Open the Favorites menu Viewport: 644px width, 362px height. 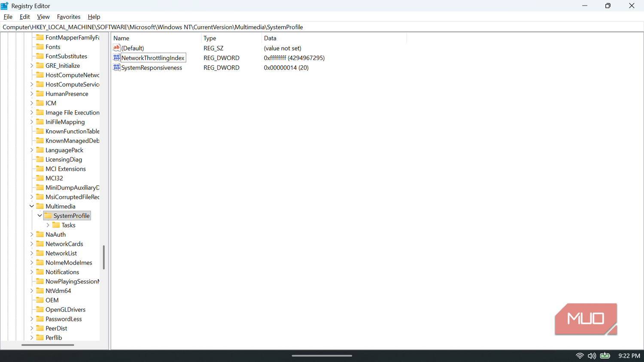click(x=69, y=17)
